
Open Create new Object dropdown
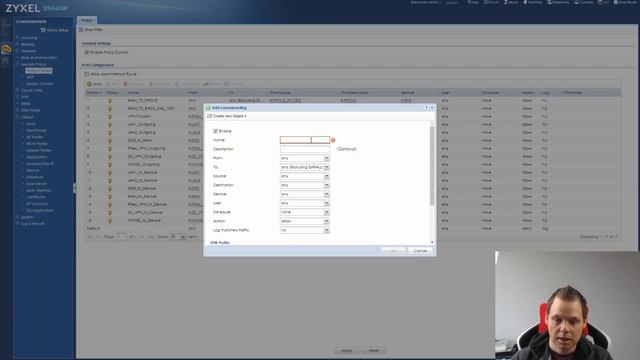click(227, 116)
